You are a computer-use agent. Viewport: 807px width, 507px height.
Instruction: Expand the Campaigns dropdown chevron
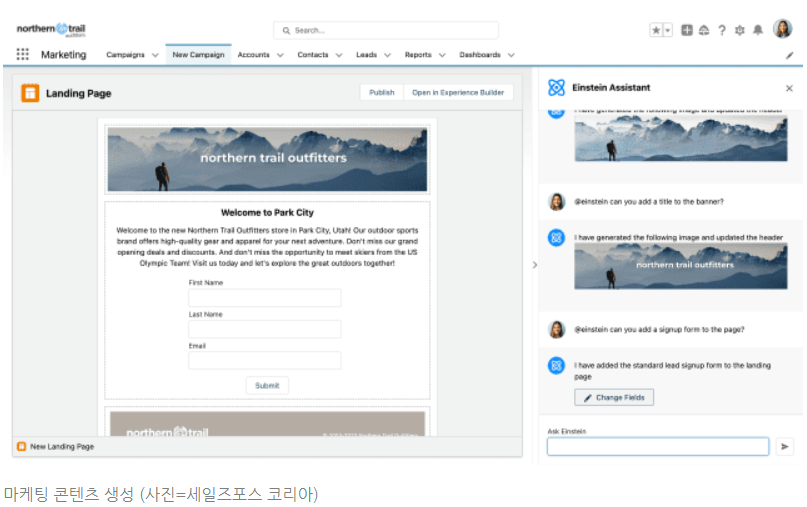coord(155,55)
